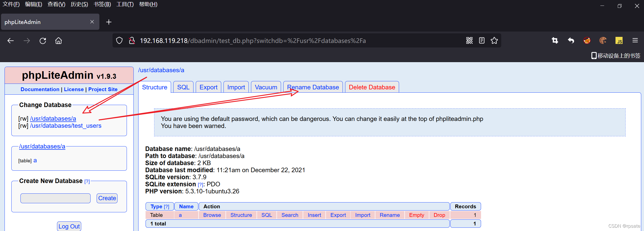Screen dimensions: 644x231
Task: Search in table a
Action: (x=290, y=215)
